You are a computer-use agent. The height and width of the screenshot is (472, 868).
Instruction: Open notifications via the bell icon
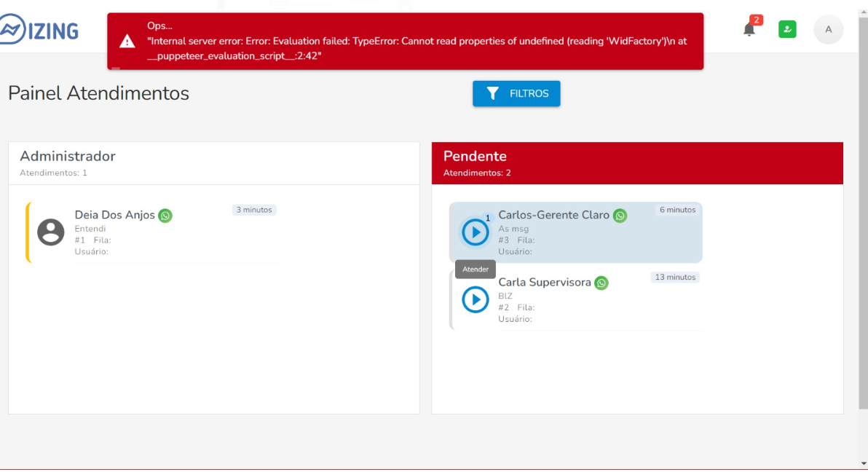tap(749, 28)
